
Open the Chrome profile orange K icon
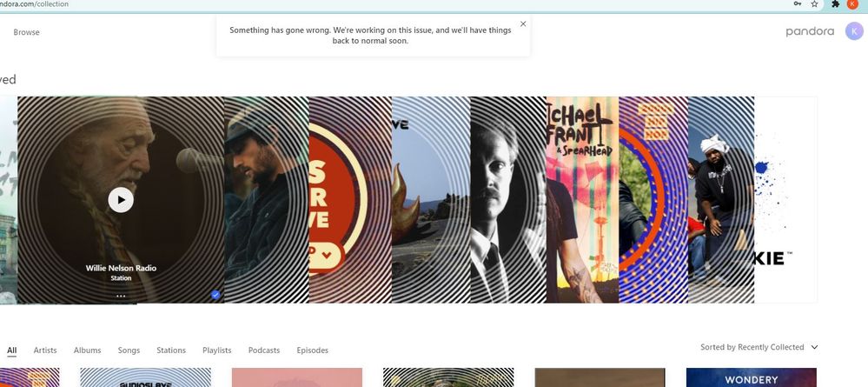855,4
